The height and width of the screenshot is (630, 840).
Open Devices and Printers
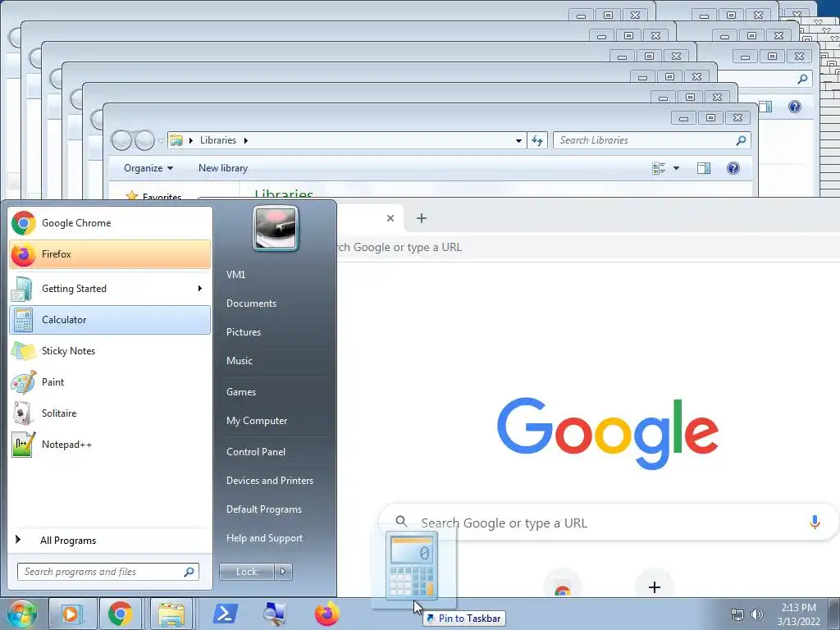[269, 481]
